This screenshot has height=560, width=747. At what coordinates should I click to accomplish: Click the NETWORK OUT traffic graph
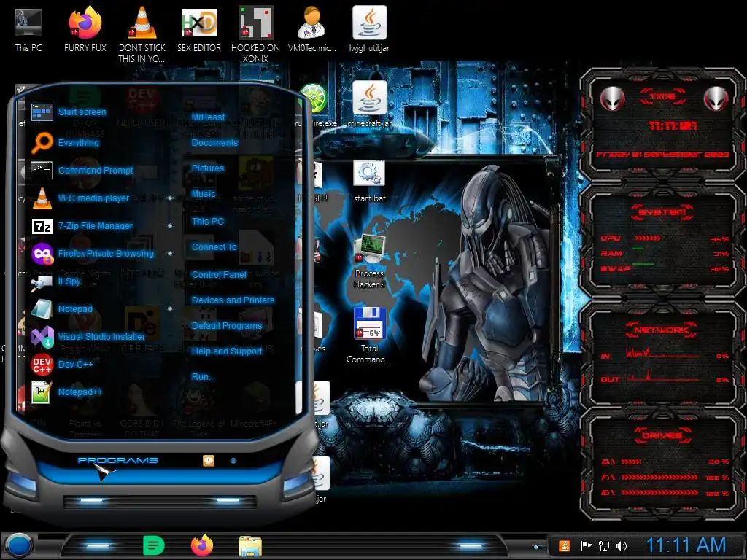tap(662, 376)
